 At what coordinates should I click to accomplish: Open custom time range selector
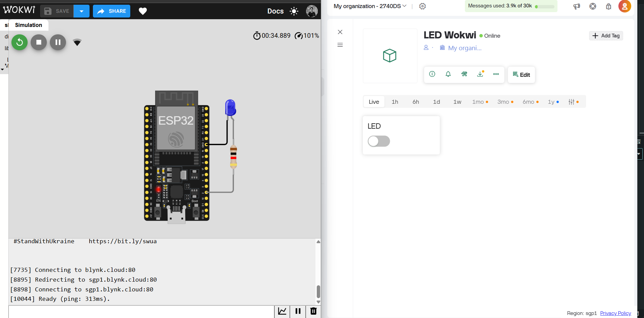[x=572, y=102]
